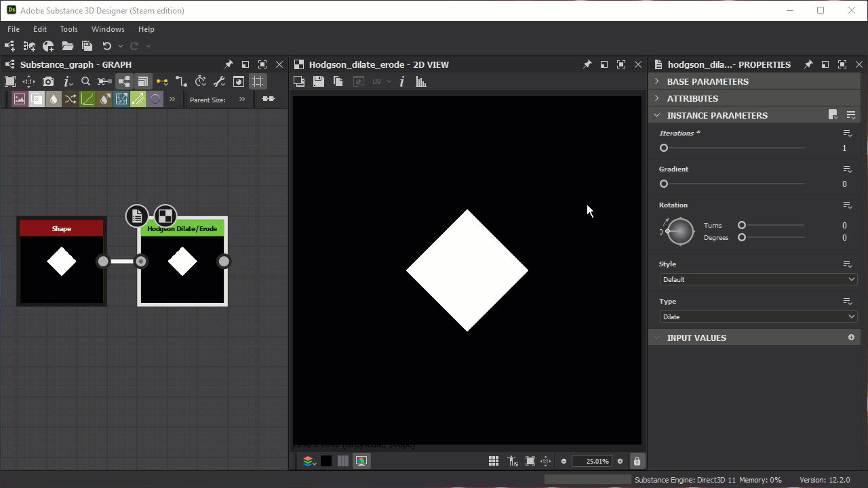This screenshot has width=868, height=488.
Task: Expand Parent Size toolbar overflow chevron
Action: click(x=242, y=99)
